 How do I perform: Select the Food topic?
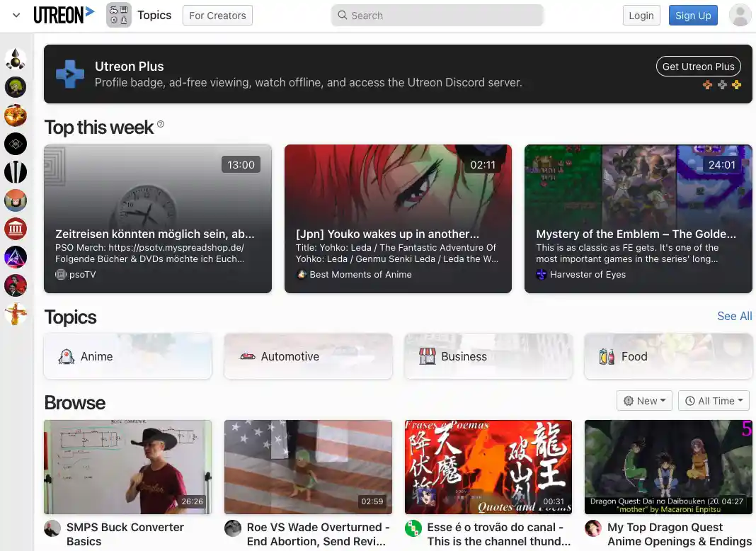pyautogui.click(x=668, y=356)
